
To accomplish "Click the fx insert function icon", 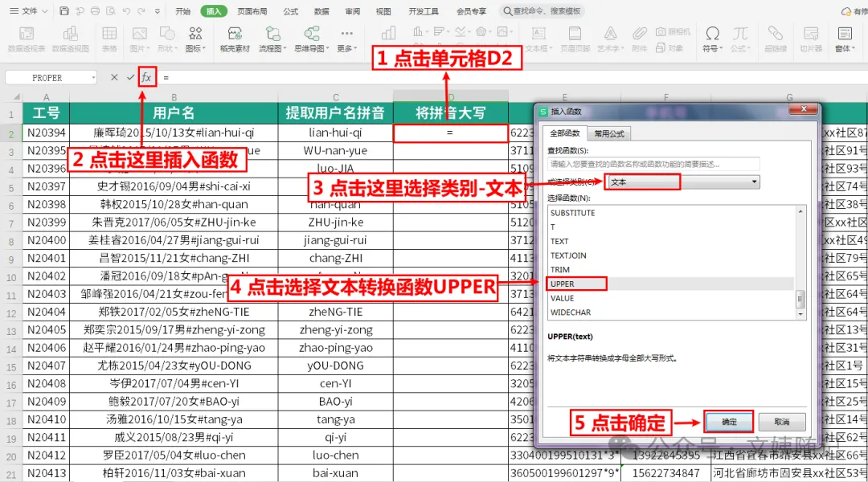I will tap(147, 77).
